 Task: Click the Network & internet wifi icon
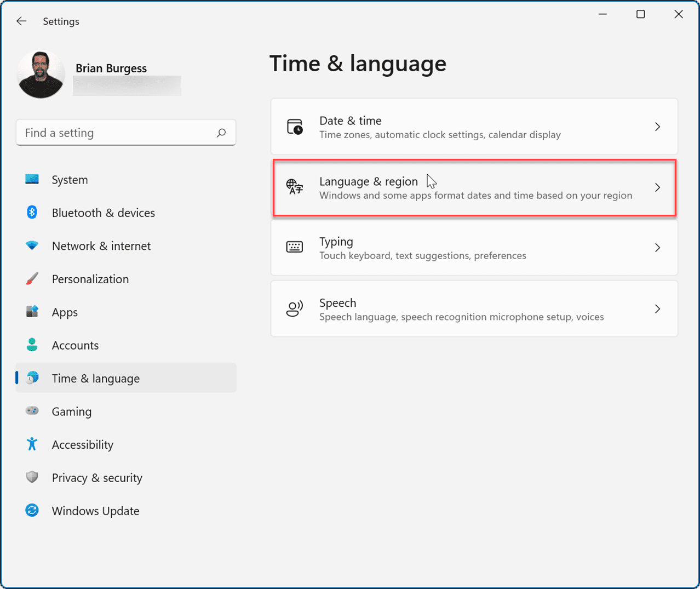(x=32, y=245)
